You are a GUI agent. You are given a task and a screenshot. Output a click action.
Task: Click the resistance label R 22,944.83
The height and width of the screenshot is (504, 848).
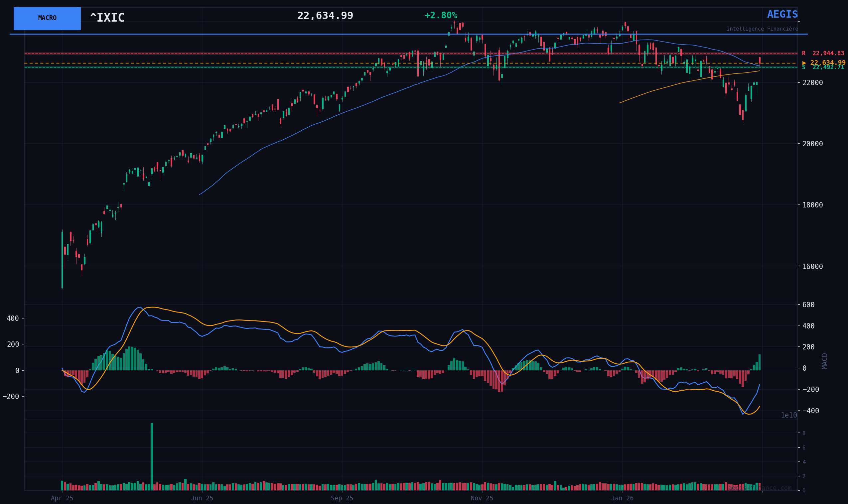click(823, 54)
